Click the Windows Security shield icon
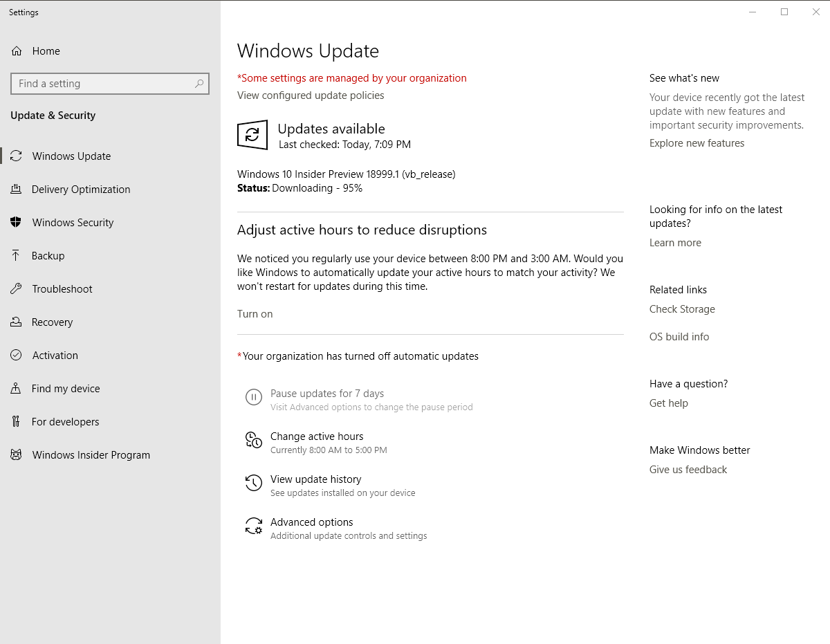 click(x=16, y=223)
